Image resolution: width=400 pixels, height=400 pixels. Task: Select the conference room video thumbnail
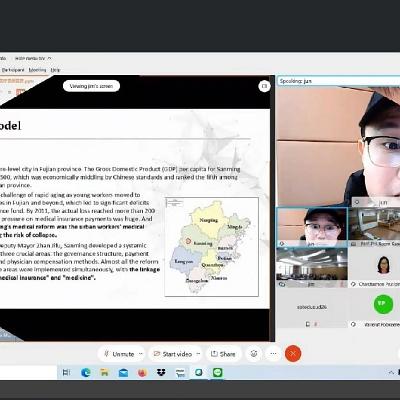(x=374, y=227)
